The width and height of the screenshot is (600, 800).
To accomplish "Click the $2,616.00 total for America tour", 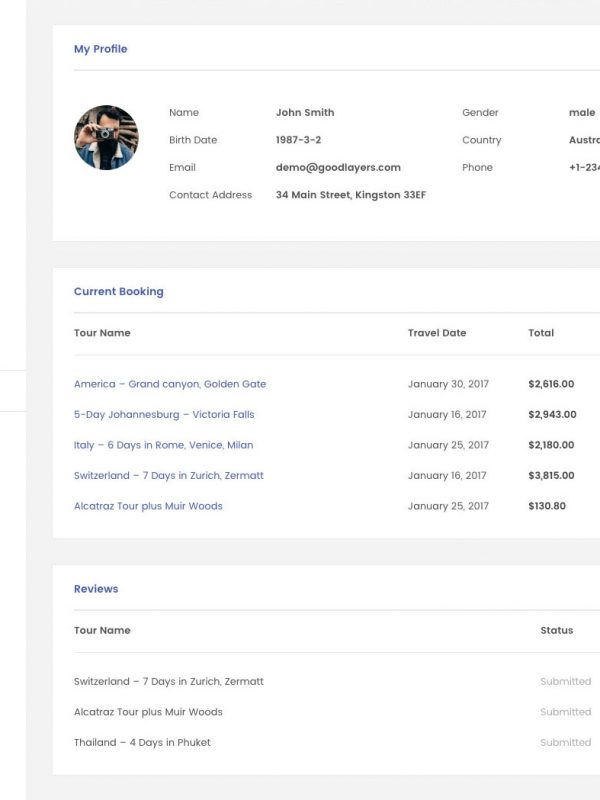I will click(551, 384).
